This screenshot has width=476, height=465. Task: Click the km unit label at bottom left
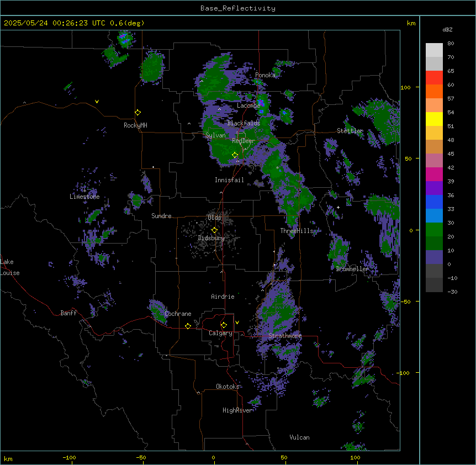[x=8, y=458]
